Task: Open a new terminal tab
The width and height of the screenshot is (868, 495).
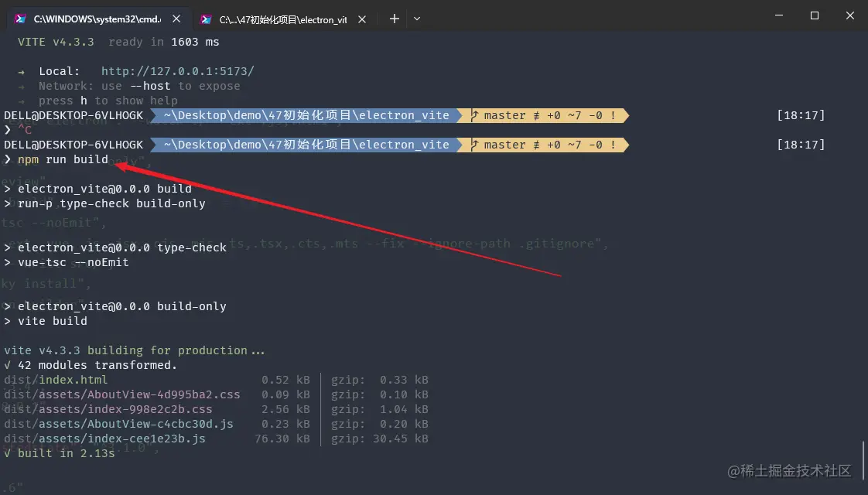Action: tap(394, 19)
